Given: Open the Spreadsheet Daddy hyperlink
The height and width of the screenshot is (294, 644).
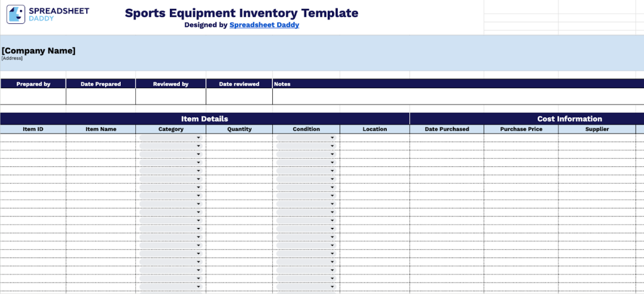Looking at the screenshot, I should pyautogui.click(x=264, y=25).
